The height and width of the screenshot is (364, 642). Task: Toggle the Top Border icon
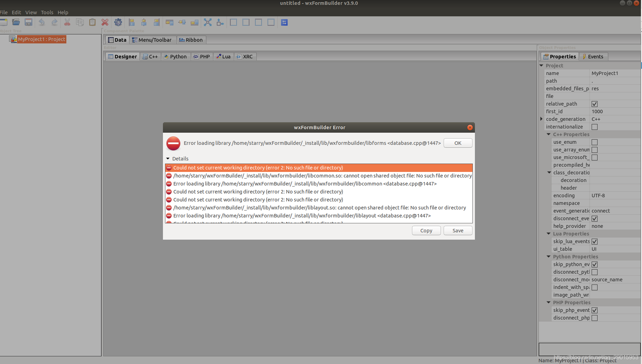coord(258,22)
